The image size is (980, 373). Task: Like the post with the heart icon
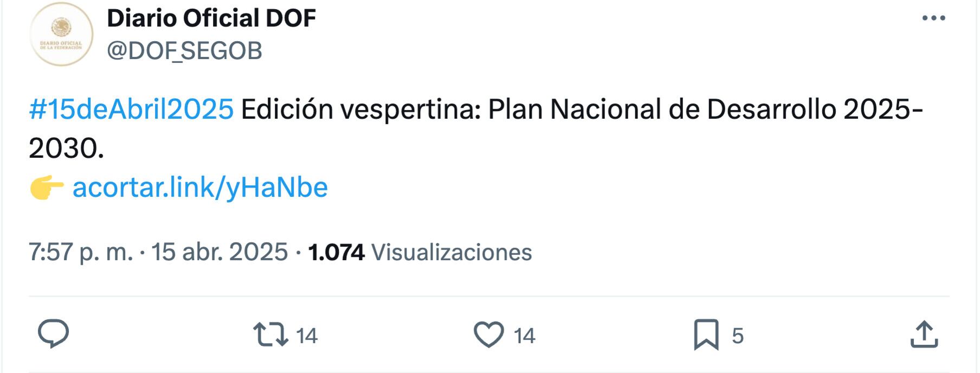(x=489, y=335)
